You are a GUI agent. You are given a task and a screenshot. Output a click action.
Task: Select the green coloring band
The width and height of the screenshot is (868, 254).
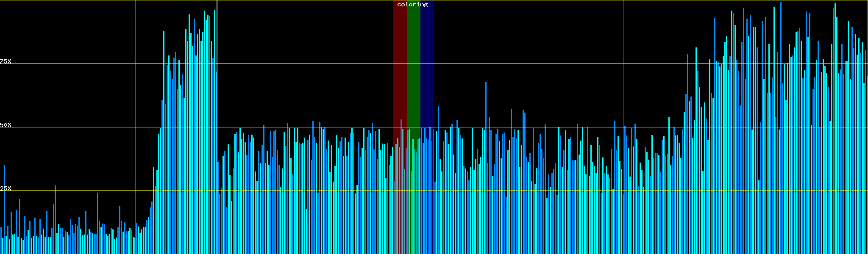click(413, 63)
